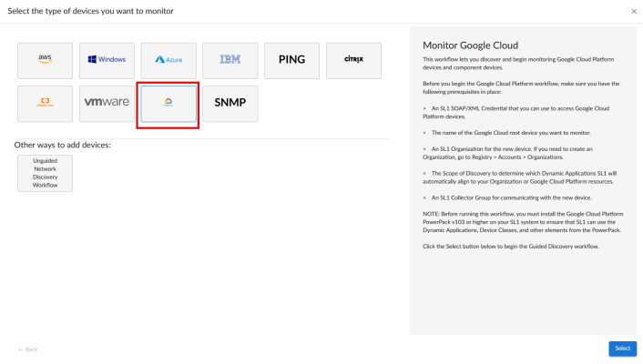Choose the PING device tile
Viewport: 643px width, 364px height.
(x=291, y=61)
